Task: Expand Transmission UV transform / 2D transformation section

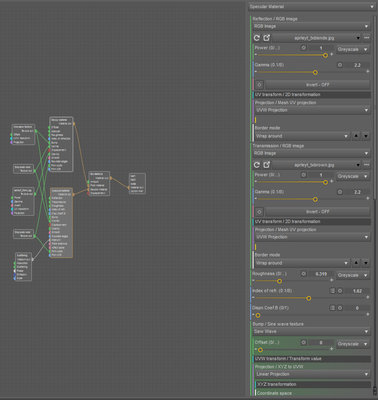Action: pyautogui.click(x=312, y=222)
